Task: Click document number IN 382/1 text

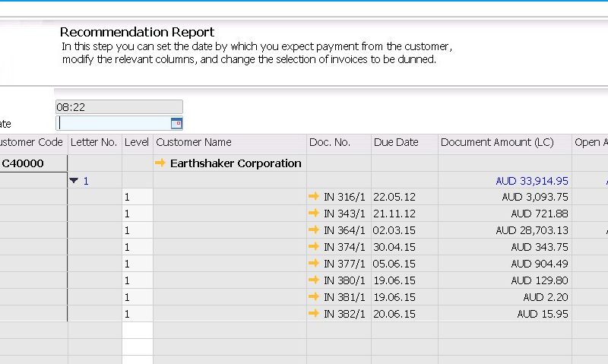Action: pyautogui.click(x=344, y=314)
